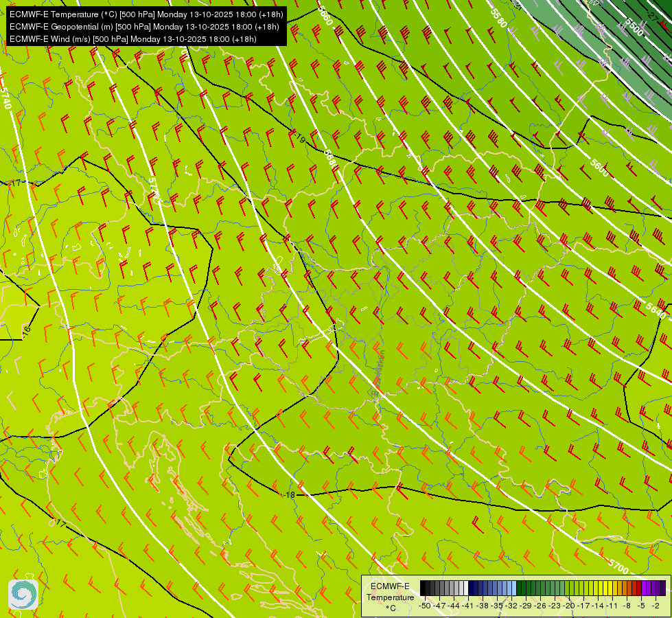Viewport: 672px width, 618px height.
Task: Click the -2 legend tick label
Action: (656, 606)
